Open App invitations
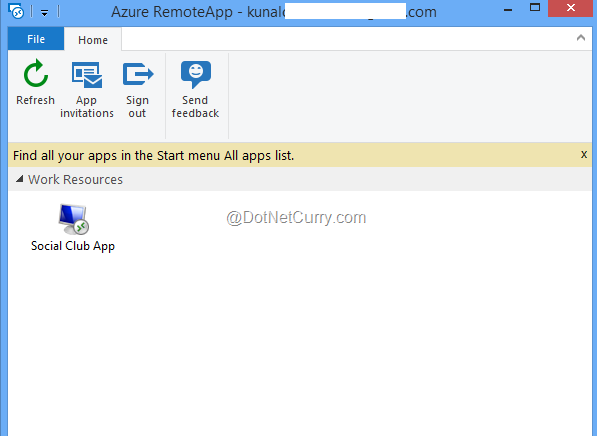Screen dimensions: 597x436 tap(87, 89)
